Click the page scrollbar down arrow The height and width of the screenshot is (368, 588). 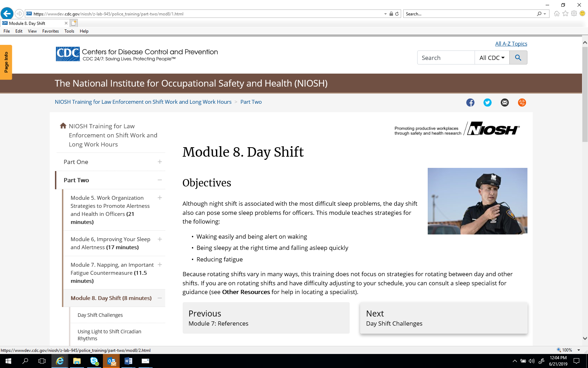(x=585, y=339)
